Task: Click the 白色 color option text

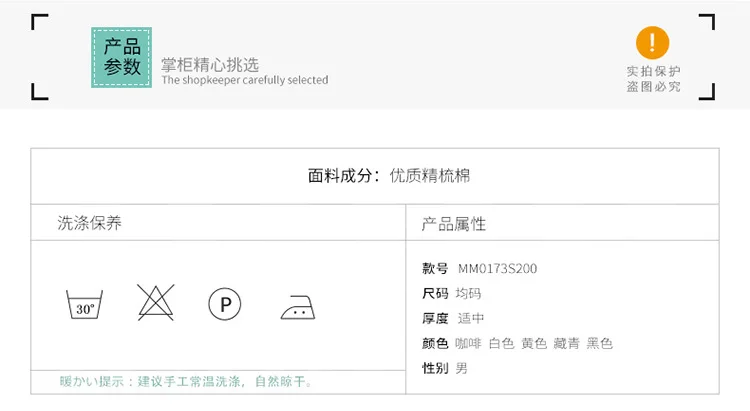Action: pos(501,343)
